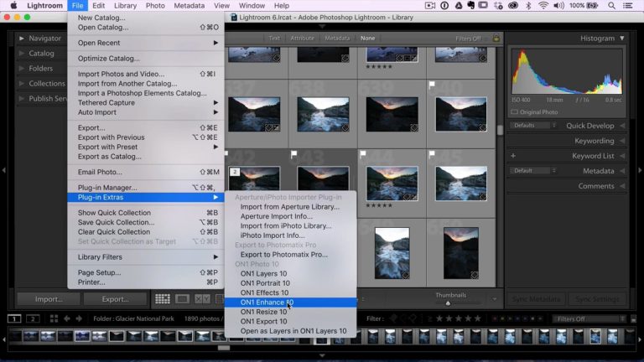Expand the Navigator panel
This screenshot has width=644, height=362.
point(21,39)
